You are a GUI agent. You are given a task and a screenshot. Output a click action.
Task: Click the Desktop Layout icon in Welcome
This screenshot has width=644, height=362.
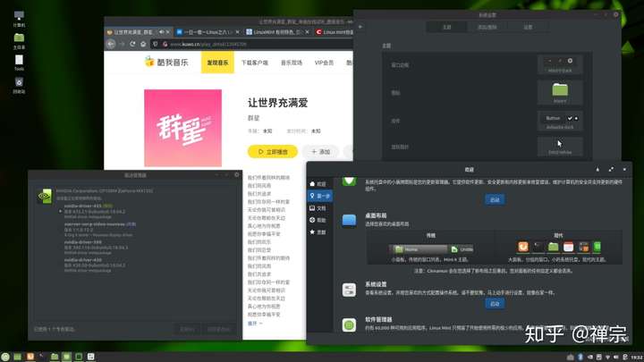[x=349, y=221]
